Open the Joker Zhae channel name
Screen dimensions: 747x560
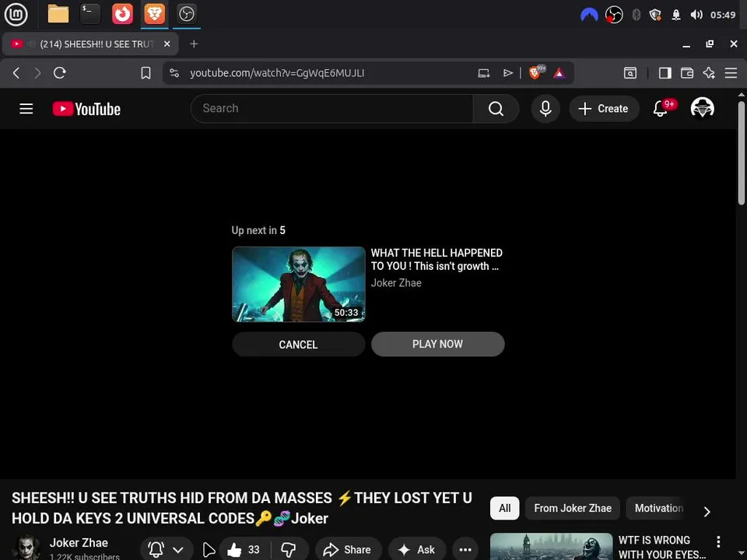79,543
